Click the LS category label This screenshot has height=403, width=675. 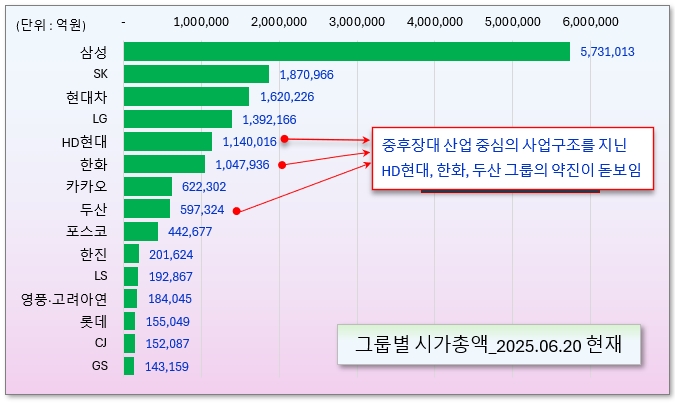[101, 276]
